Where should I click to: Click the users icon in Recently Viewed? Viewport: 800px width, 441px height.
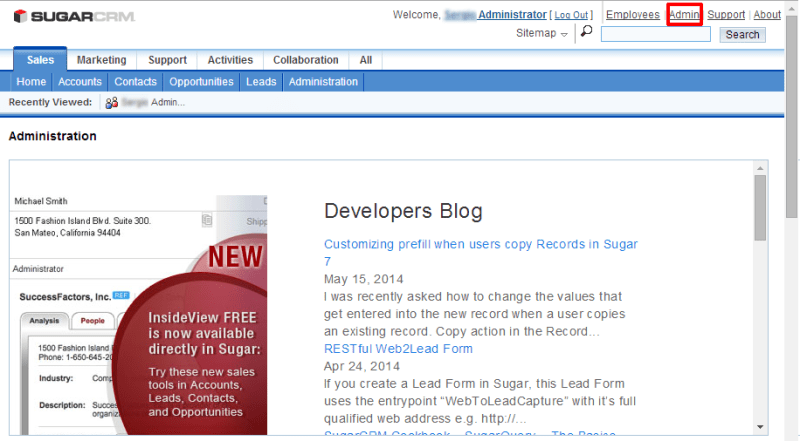point(111,102)
